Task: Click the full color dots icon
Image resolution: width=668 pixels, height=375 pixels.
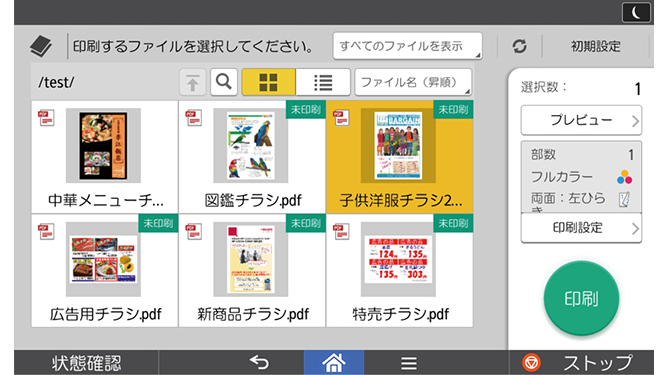Action: coord(625,177)
